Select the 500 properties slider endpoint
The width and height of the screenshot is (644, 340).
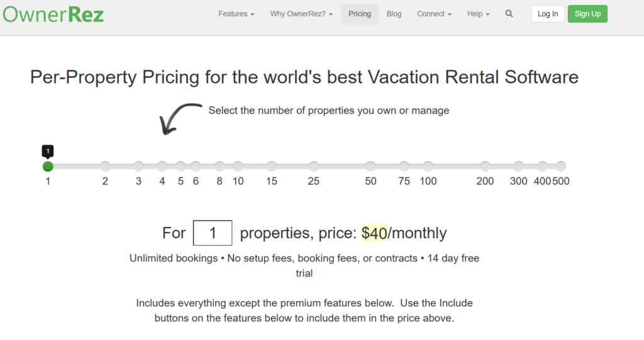click(560, 167)
